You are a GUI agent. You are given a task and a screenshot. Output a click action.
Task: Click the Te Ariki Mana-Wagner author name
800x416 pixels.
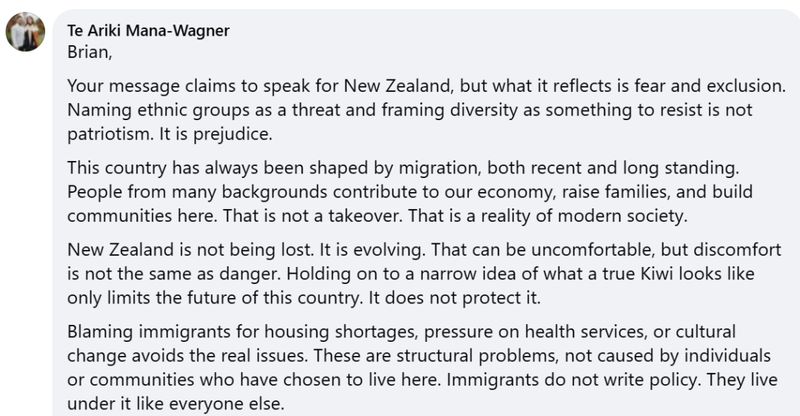coord(148,31)
